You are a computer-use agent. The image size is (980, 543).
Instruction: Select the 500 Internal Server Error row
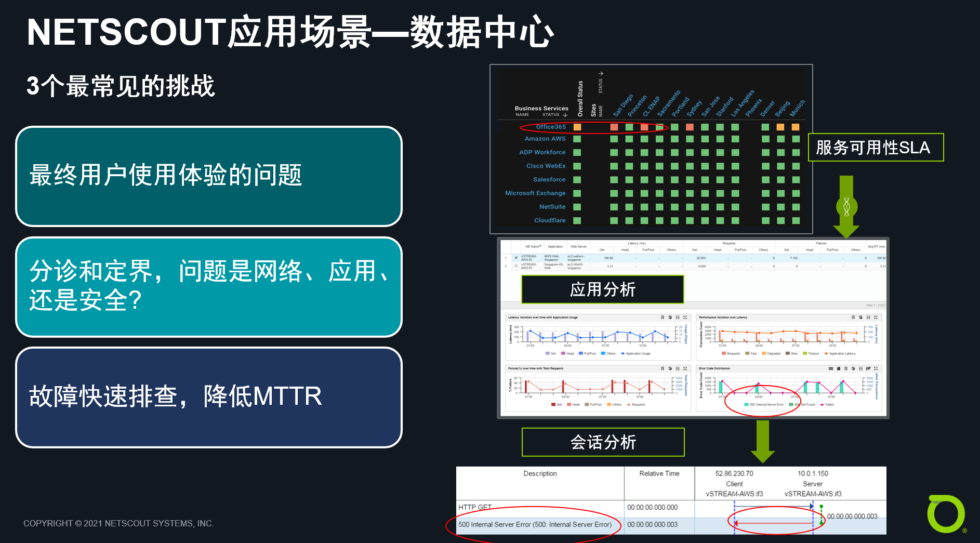pyautogui.click(x=671, y=525)
